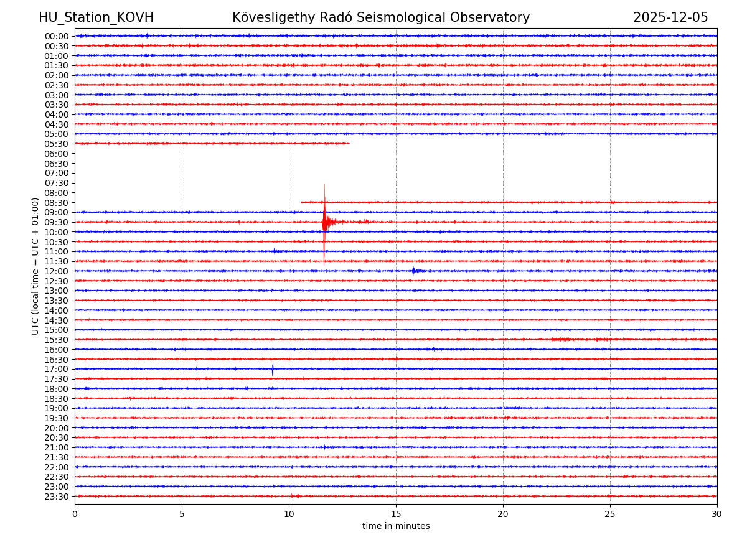
Task: Click the 30 tick on the minutes axis
Action: [717, 514]
